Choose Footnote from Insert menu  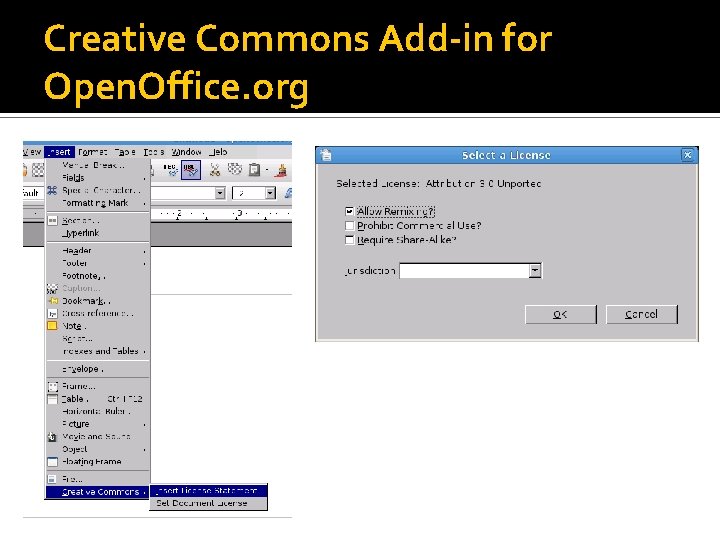point(98,276)
